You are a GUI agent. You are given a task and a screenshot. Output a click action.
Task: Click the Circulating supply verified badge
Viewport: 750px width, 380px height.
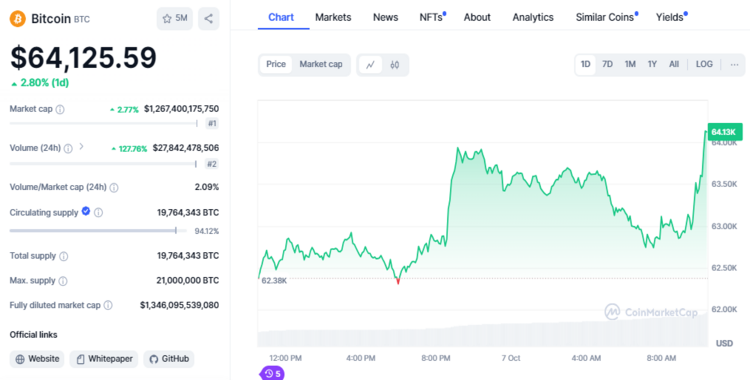click(86, 211)
